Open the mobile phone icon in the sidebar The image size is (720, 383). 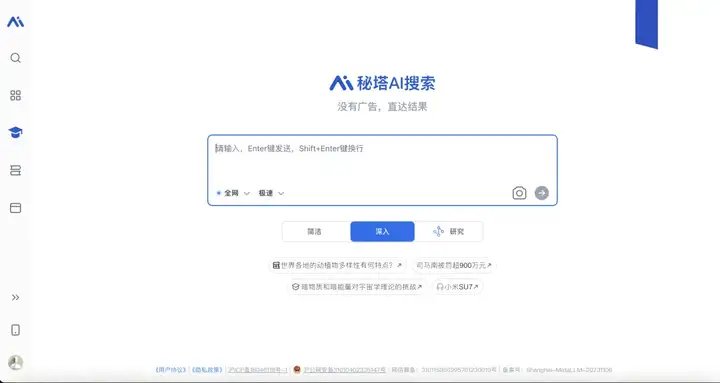[15, 330]
